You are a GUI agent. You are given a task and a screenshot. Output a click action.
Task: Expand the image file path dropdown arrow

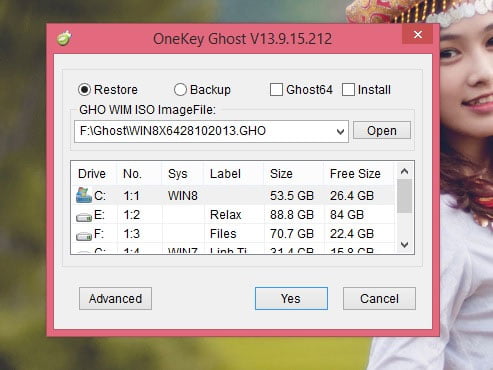pos(340,131)
